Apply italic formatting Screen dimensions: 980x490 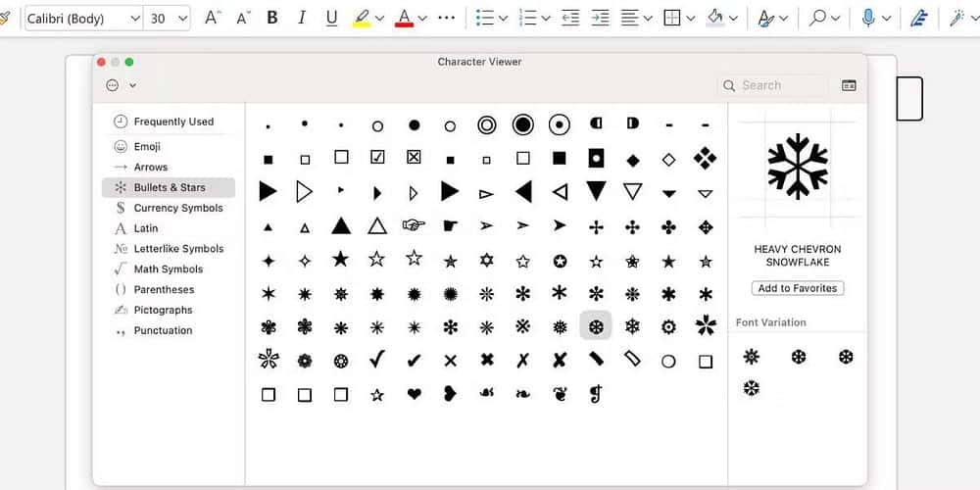(302, 18)
